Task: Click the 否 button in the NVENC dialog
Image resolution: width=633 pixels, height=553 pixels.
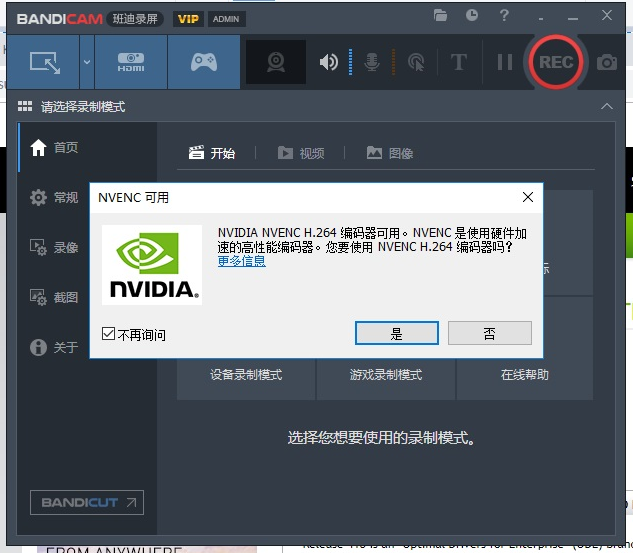Action: tap(490, 333)
